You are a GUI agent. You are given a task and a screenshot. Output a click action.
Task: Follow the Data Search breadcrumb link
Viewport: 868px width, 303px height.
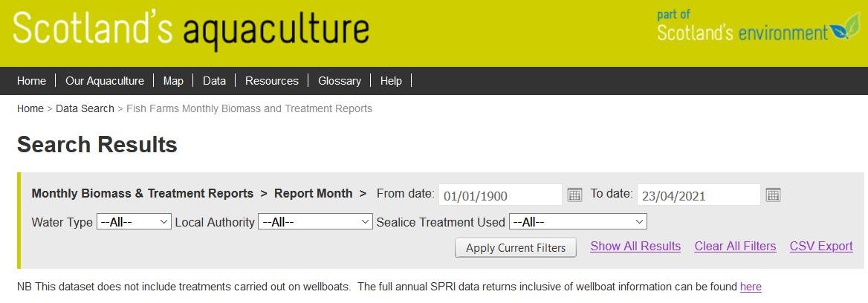[85, 108]
